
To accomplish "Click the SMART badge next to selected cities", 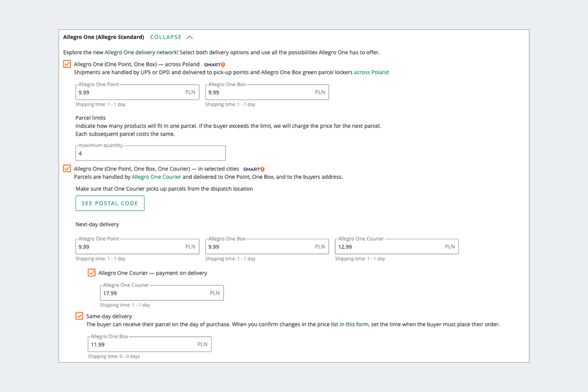I will tap(254, 169).
